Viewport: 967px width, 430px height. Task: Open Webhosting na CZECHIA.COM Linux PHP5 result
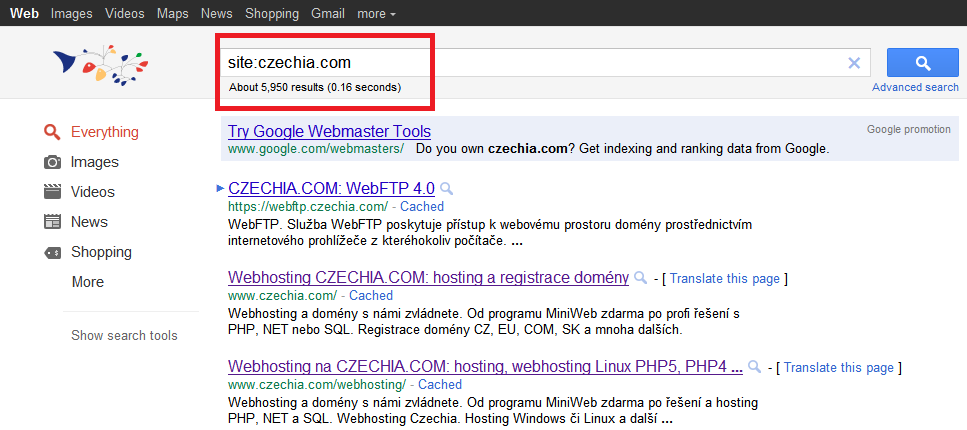[x=485, y=366]
